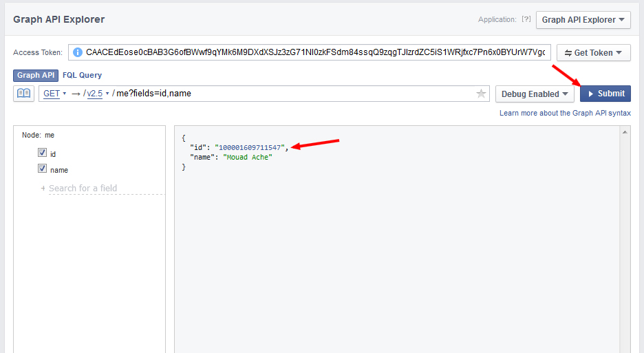The height and width of the screenshot is (353, 644).
Task: Toggle the id field checkbox
Action: pyautogui.click(x=42, y=153)
